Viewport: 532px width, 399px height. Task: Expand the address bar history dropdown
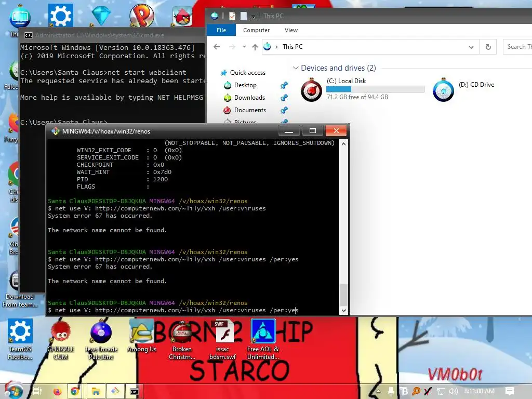tap(471, 47)
